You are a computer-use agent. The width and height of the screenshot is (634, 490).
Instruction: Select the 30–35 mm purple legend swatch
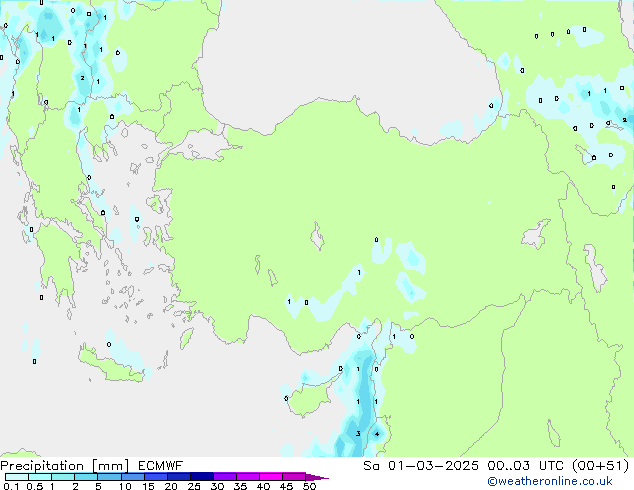[224, 477]
